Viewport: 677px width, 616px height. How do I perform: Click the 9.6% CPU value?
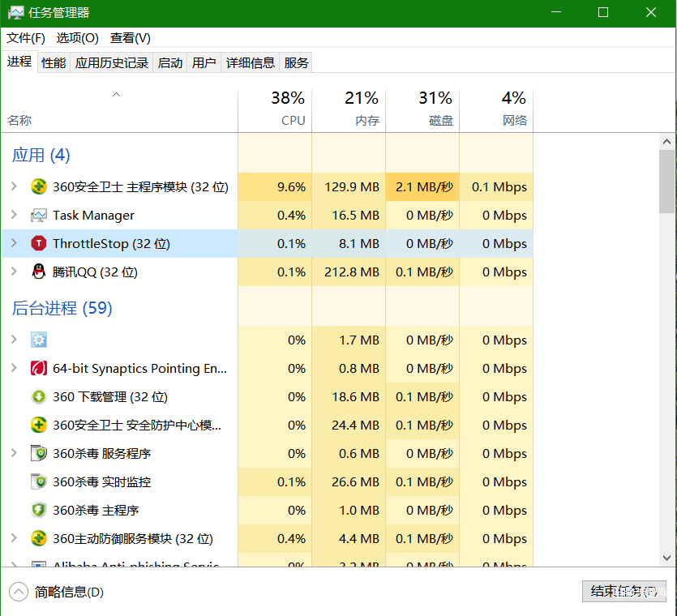pos(291,187)
